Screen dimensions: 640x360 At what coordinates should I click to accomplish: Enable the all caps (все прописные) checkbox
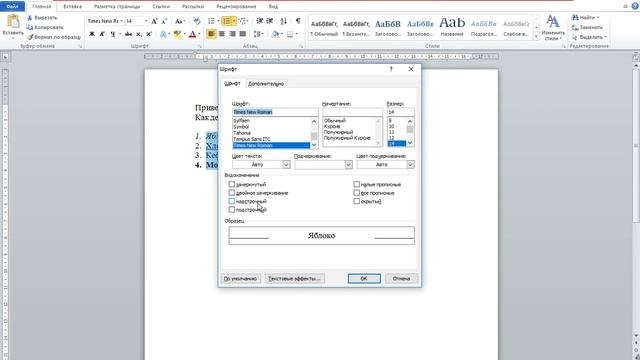356,193
